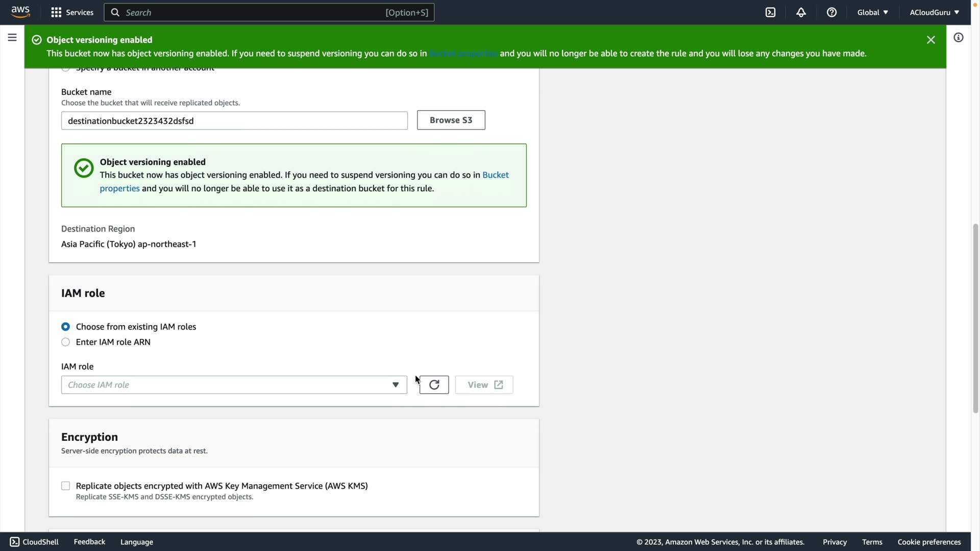Open the Bucket properties link in green box

click(x=495, y=175)
